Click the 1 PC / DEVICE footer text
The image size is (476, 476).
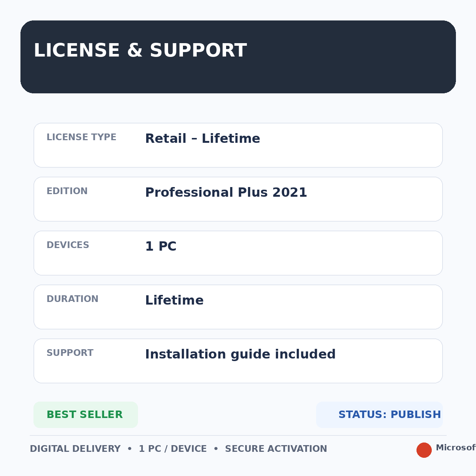point(173,449)
